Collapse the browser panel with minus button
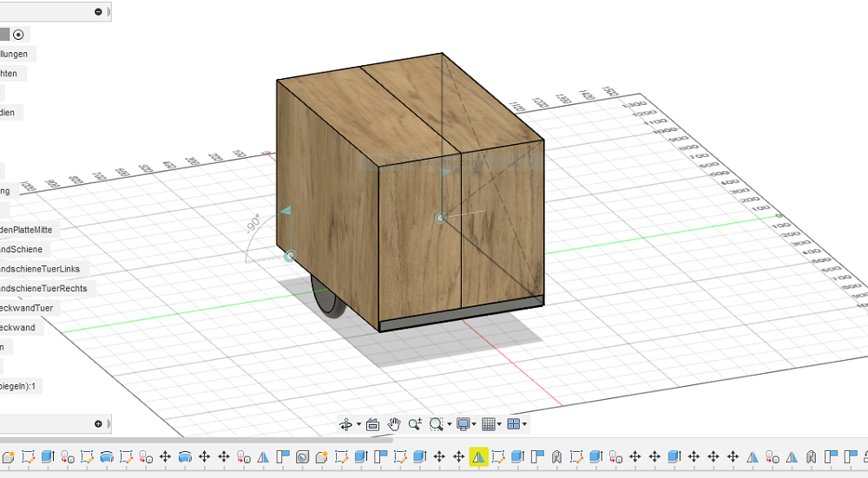This screenshot has height=478, width=868. (98, 11)
